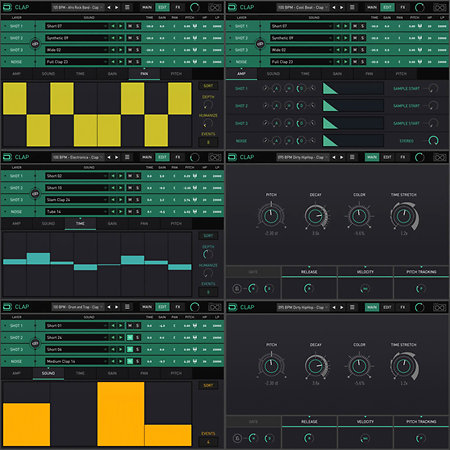The height and width of the screenshot is (450, 450).
Task: Click tallest orange sound step bar in Drum and Trap window
Action: tap(121, 414)
